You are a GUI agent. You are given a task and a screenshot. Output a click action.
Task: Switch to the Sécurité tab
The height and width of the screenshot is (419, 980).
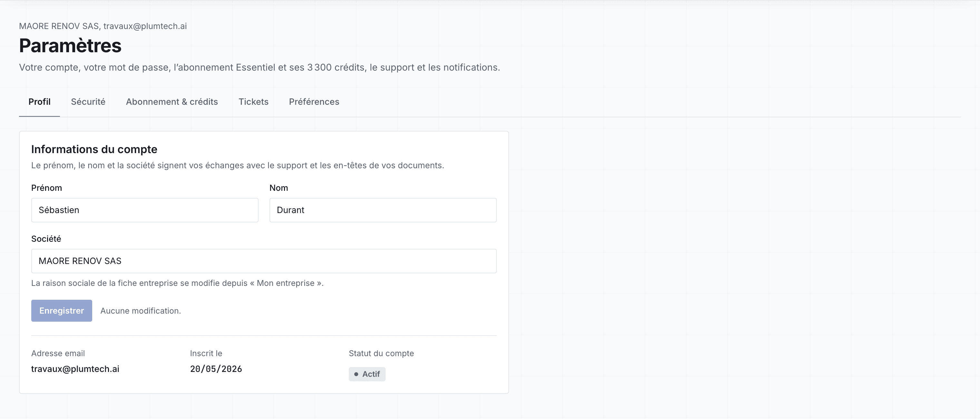tap(88, 102)
